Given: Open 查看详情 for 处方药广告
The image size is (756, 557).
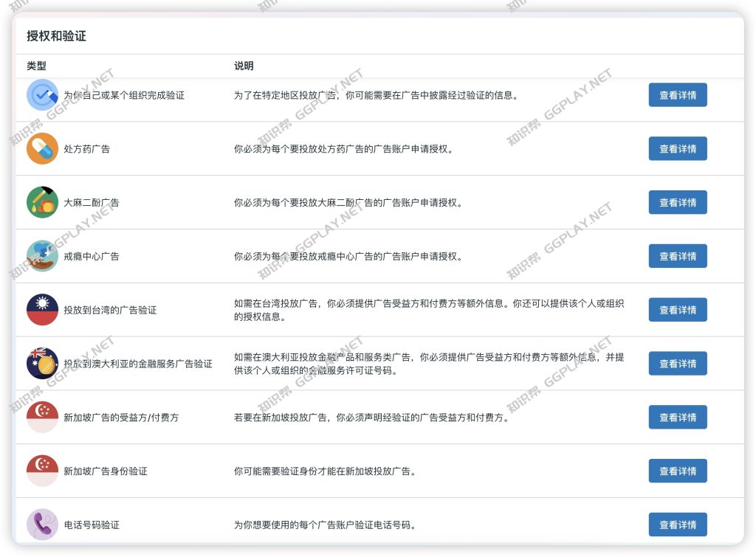Looking at the screenshot, I should point(678,148).
